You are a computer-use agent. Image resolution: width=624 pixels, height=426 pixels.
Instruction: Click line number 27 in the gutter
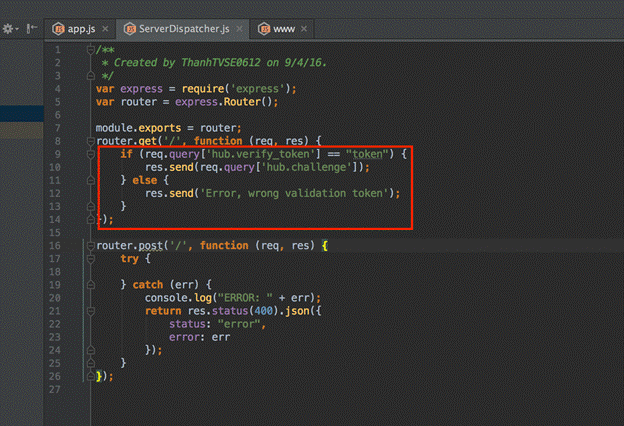(55, 389)
